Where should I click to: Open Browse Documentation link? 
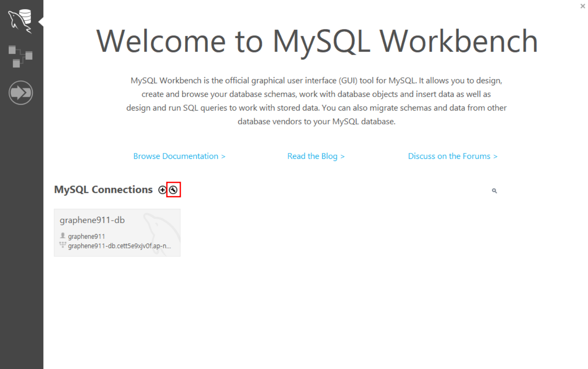[x=179, y=156]
